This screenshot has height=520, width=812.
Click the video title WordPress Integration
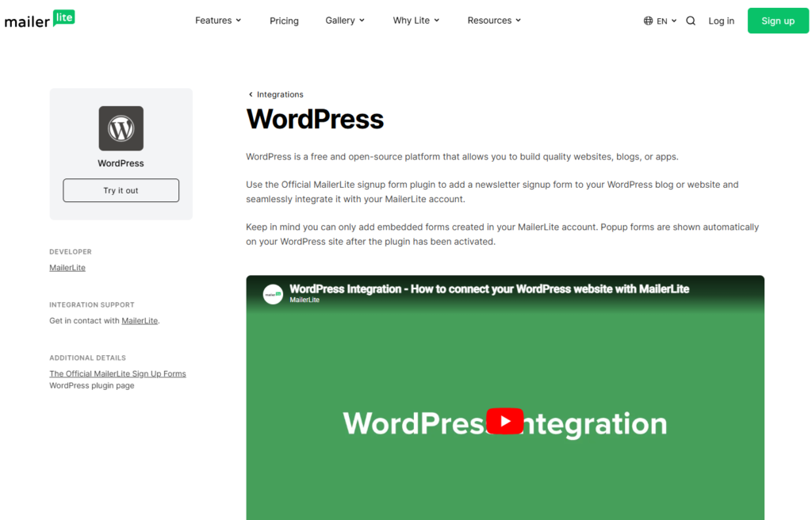point(488,289)
